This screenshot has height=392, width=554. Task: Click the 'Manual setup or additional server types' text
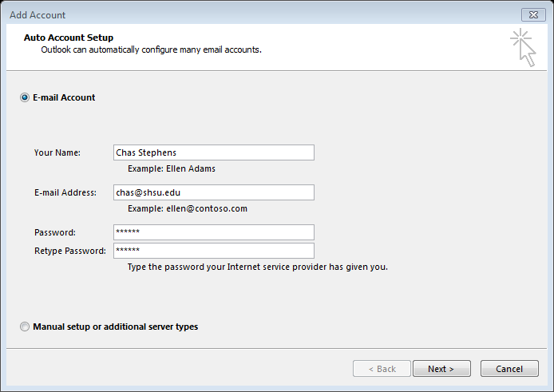coord(116,327)
